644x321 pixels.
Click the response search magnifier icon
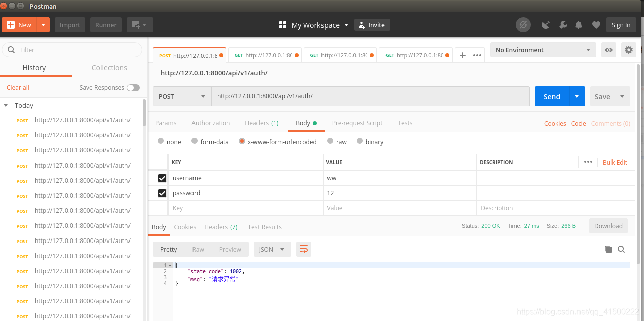(621, 249)
